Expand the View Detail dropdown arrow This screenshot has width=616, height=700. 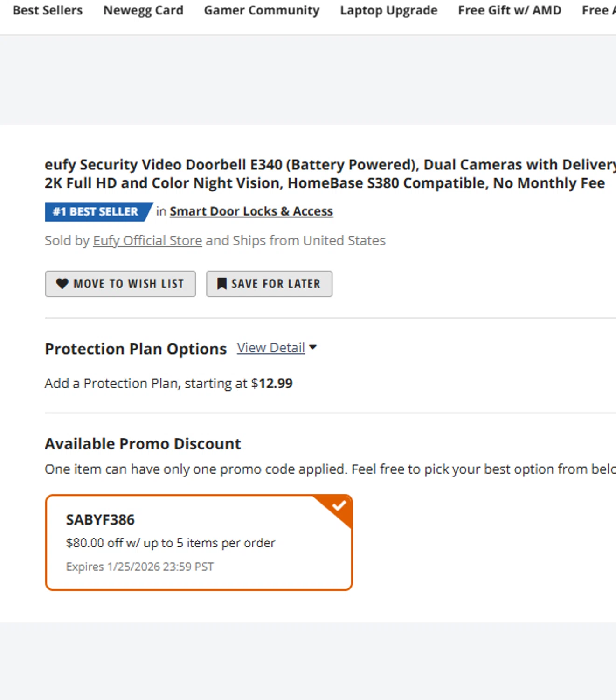tap(313, 348)
